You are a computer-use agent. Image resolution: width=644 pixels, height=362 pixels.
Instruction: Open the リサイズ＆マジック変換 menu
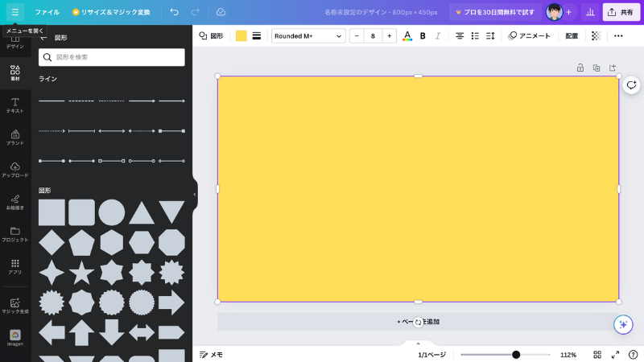[x=110, y=12]
